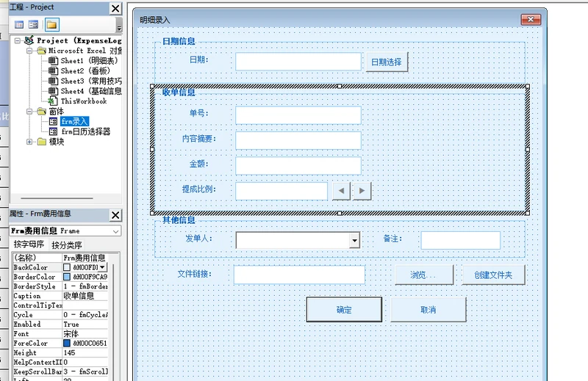
Task: Click the left arrow spin button
Action: [x=341, y=191]
